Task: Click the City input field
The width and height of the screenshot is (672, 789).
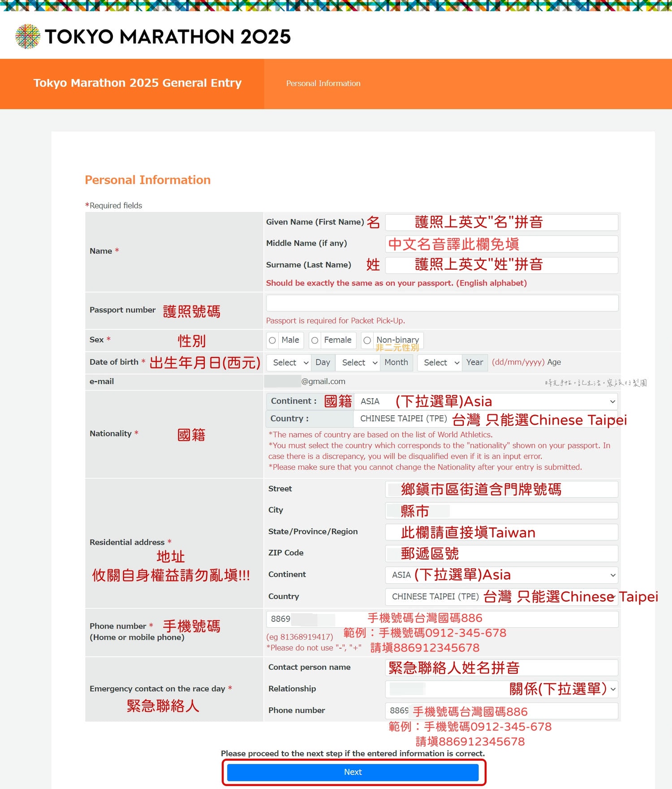Action: click(x=502, y=511)
